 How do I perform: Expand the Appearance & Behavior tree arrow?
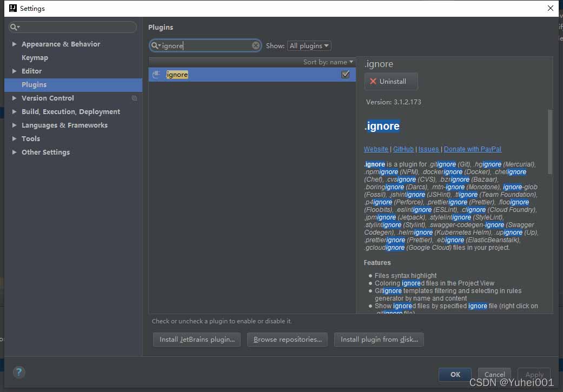[x=15, y=44]
